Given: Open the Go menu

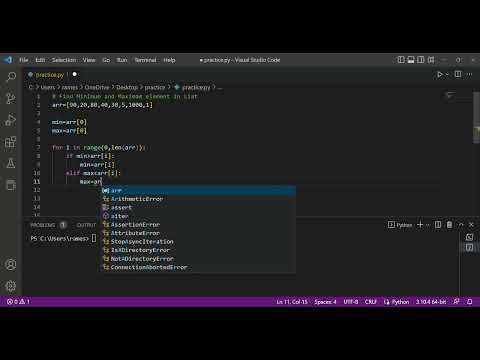Looking at the screenshot, I should 106,60.
